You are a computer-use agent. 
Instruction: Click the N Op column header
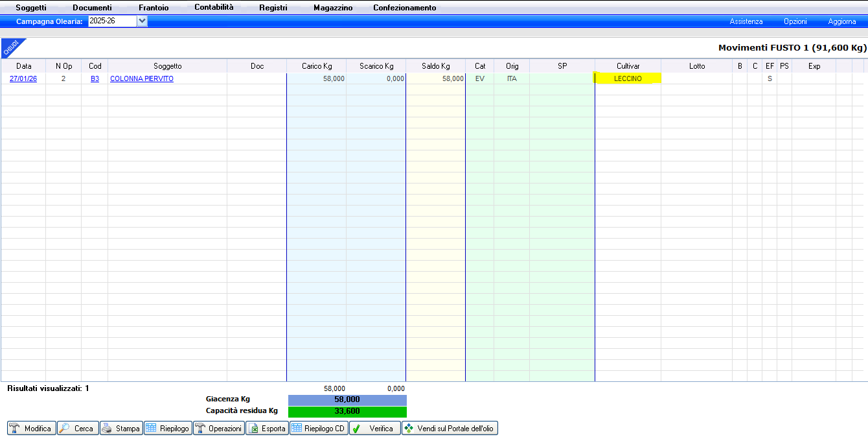pos(63,66)
